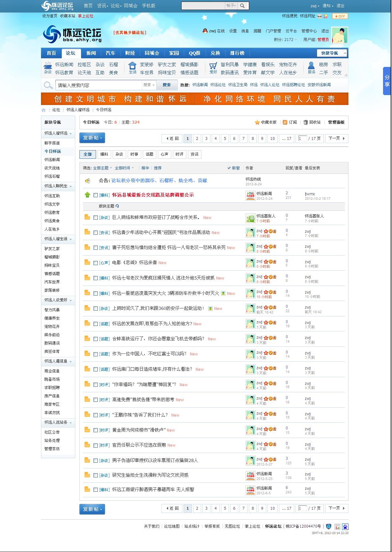The image size is (392, 552).
Task: Click the blue shield icon in the footer
Action: coord(329,526)
